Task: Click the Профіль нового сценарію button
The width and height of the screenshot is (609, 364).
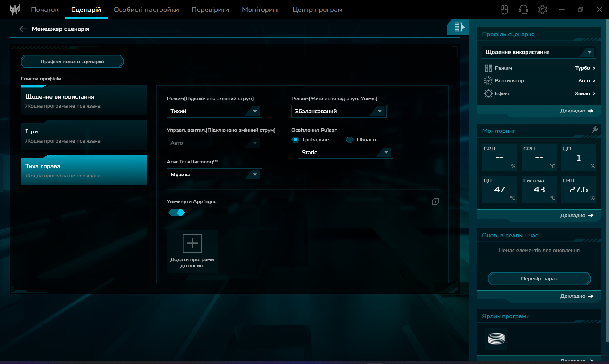Action: [72, 61]
